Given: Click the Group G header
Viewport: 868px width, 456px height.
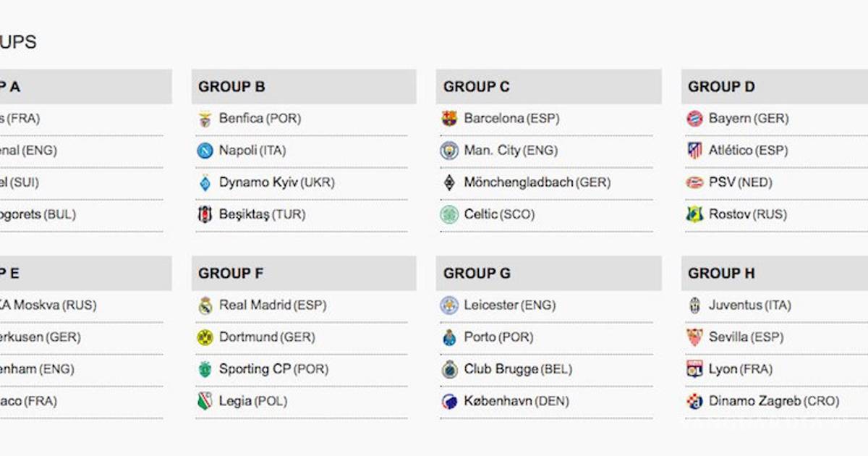Looking at the screenshot, I should tap(477, 274).
